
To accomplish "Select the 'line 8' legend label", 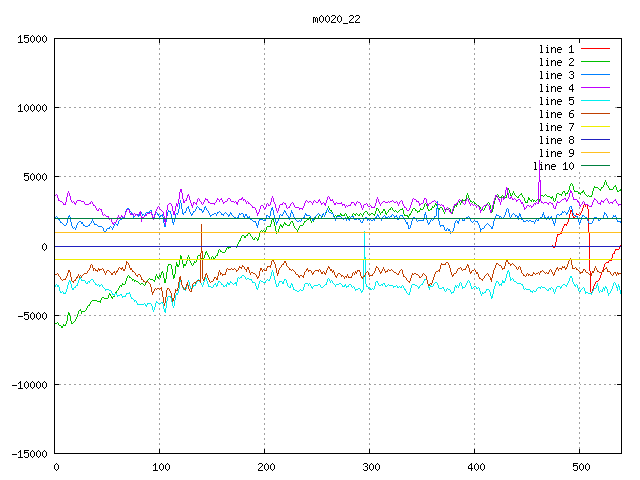I will 557,140.
